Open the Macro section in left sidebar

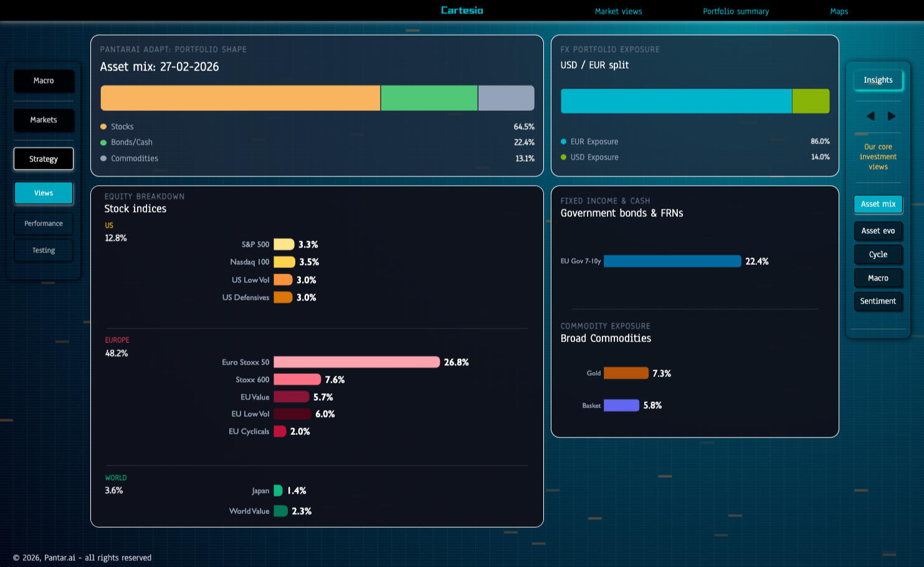pos(44,81)
